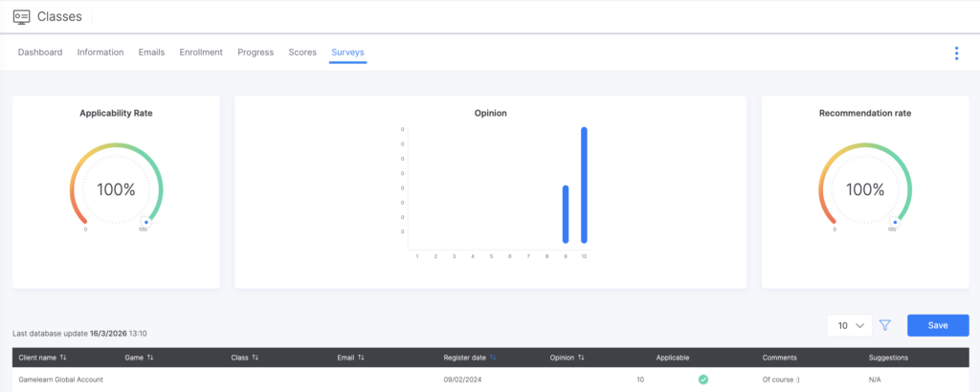Open the Emails tab
980x392 pixels.
[151, 53]
